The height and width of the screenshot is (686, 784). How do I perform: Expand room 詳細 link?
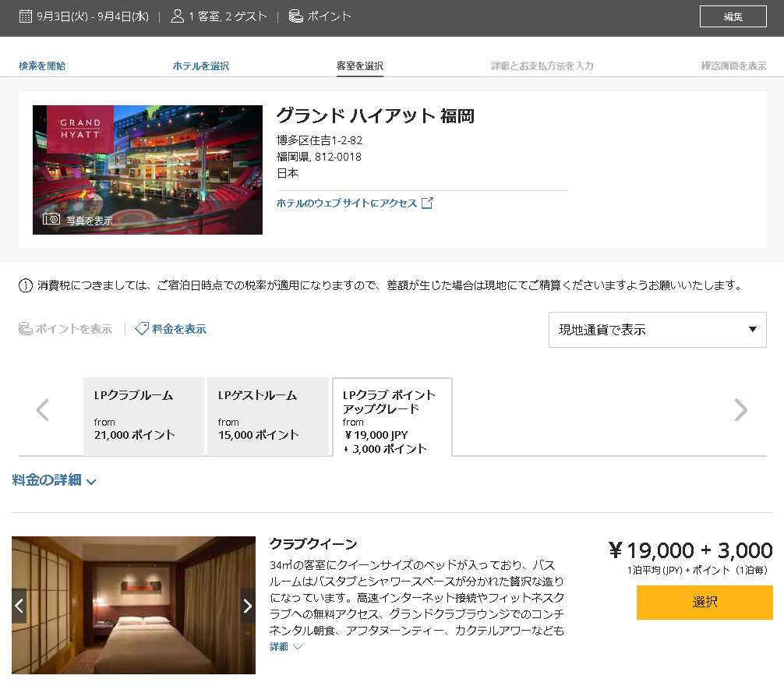pyautogui.click(x=286, y=647)
